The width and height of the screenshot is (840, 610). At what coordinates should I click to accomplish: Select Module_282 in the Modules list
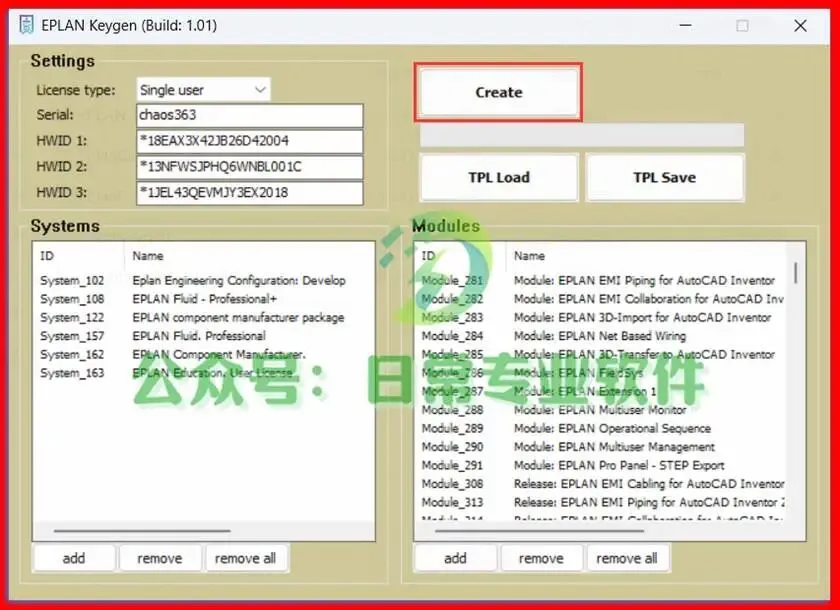click(452, 299)
